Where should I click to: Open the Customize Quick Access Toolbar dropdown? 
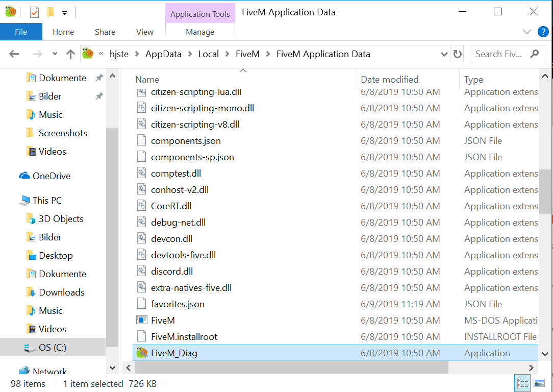pos(65,13)
